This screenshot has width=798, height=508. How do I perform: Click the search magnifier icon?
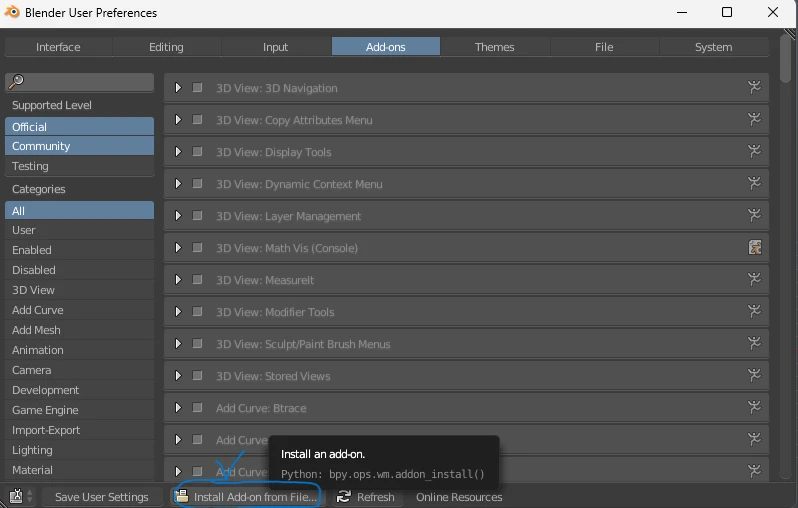point(16,81)
